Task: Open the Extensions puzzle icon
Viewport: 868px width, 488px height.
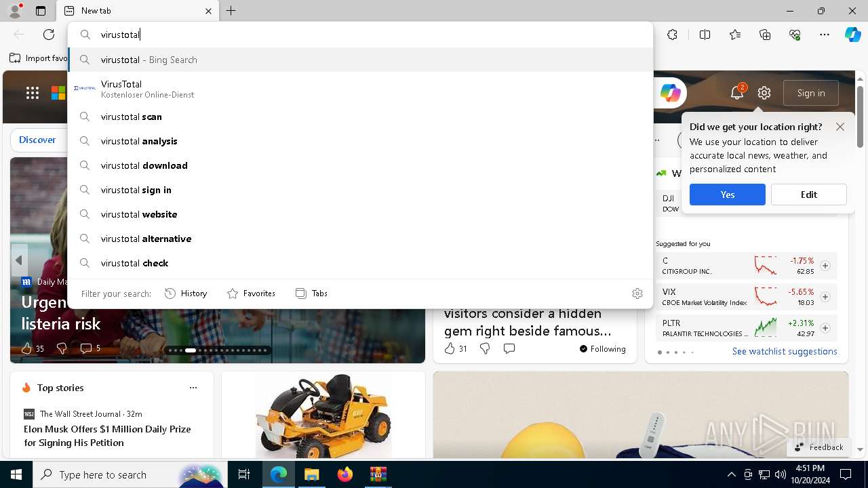Action: pos(672,35)
